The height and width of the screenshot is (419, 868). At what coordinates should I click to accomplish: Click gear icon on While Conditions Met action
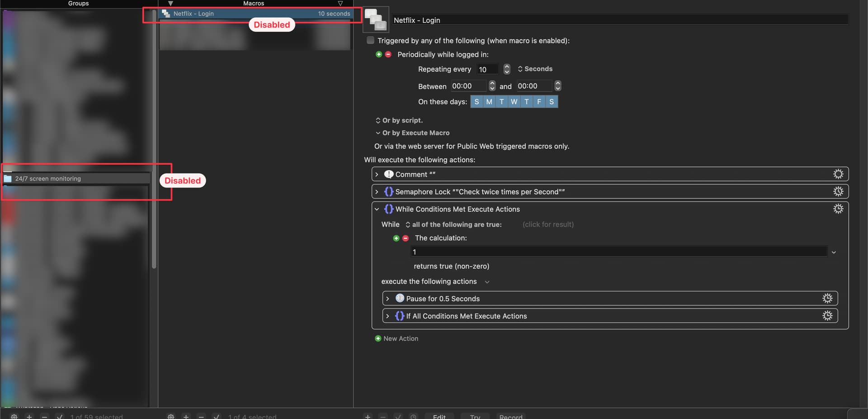pyautogui.click(x=838, y=209)
